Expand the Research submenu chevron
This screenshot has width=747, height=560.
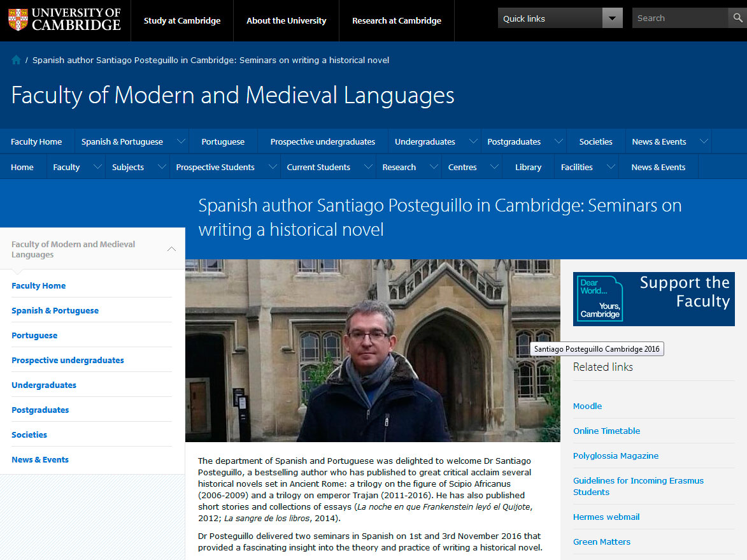click(434, 167)
